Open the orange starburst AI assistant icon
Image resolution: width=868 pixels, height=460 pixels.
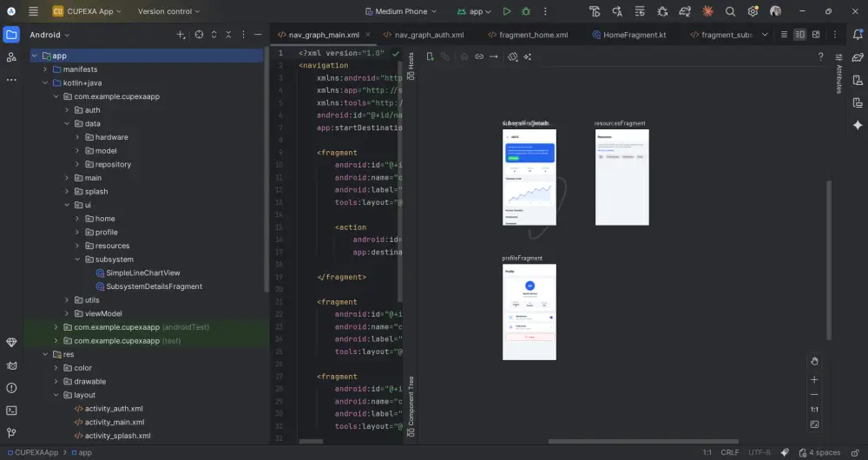tap(707, 11)
